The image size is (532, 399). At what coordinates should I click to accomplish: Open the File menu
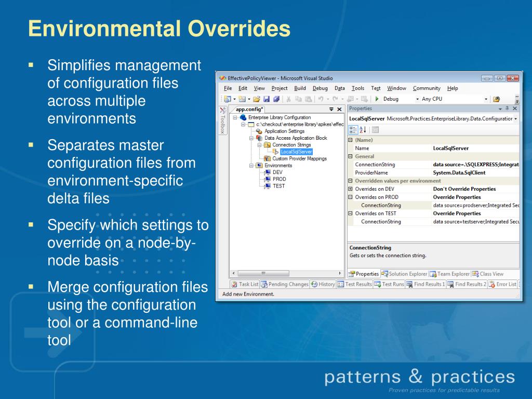[228, 88]
